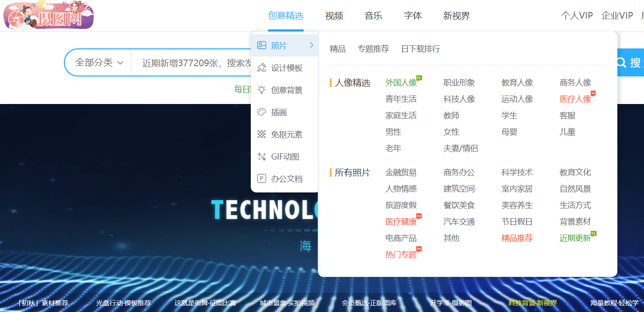The height and width of the screenshot is (312, 644).
Task: Open the 新视界 nav item
Action: click(x=457, y=16)
